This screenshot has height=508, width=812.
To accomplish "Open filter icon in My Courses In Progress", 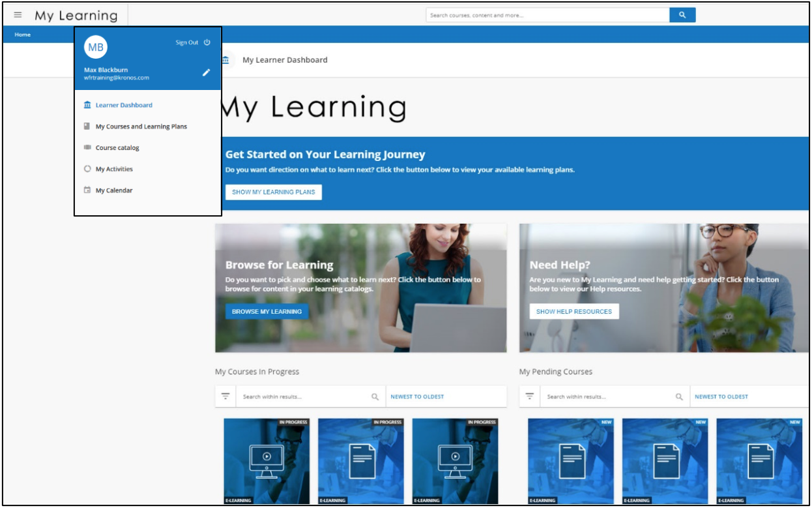I will [x=225, y=396].
